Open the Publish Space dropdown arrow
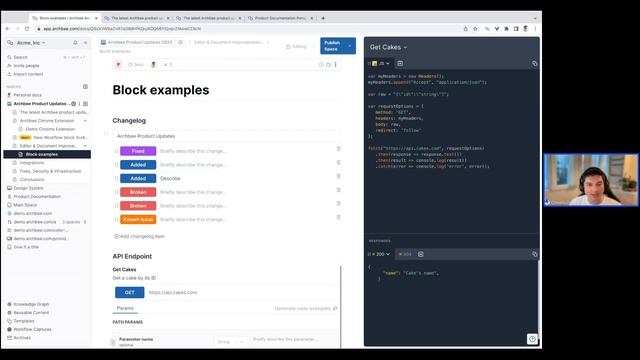The width and height of the screenshot is (640, 360). [350, 46]
